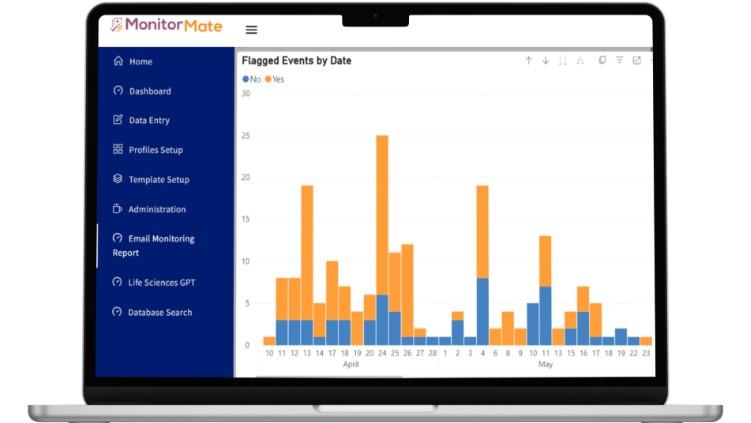
Task: Click the Administration icon in sidebar
Action: 118,209
